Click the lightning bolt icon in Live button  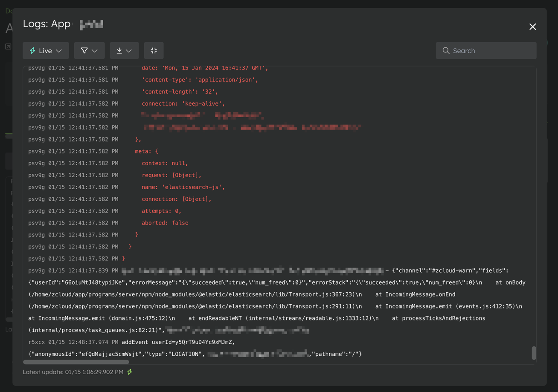[32, 51]
